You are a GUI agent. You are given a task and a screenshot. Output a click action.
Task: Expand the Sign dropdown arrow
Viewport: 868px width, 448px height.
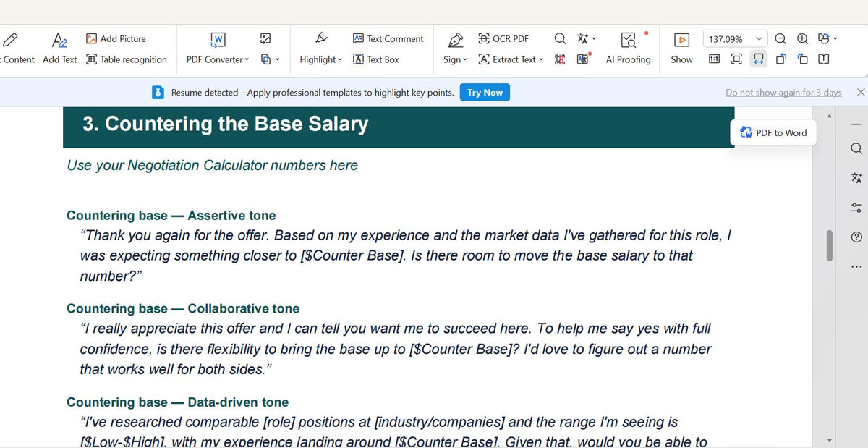[465, 60]
